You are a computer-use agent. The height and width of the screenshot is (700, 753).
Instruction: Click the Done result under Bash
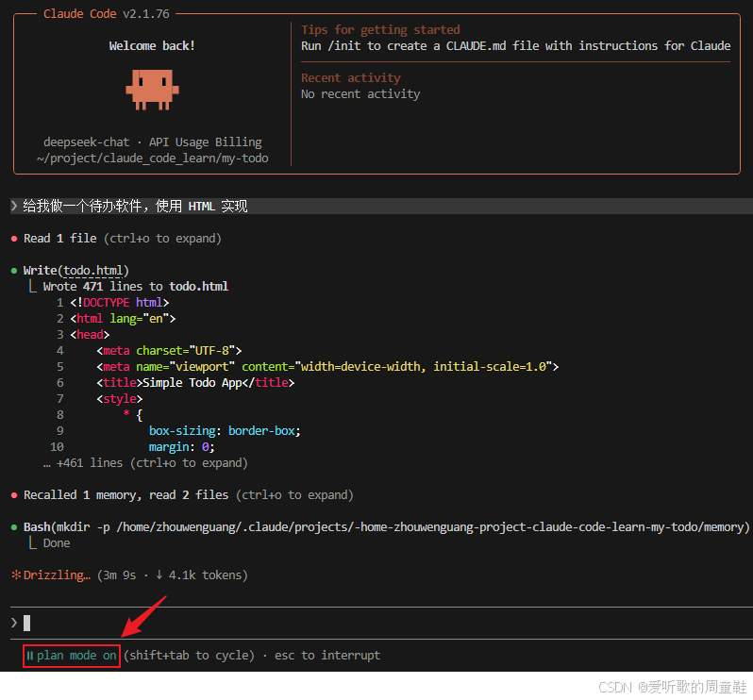57,543
